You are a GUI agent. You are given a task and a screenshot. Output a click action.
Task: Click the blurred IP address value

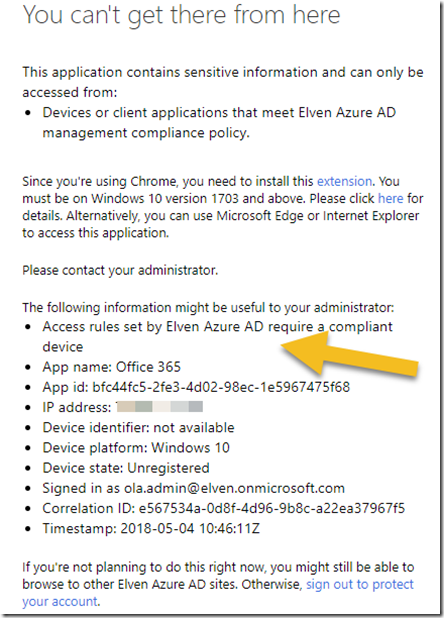[x=160, y=407]
